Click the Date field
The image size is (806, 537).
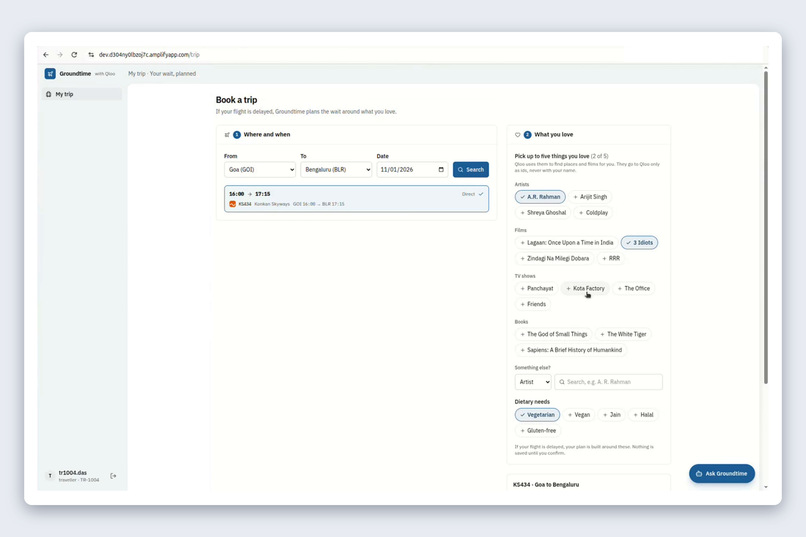pos(412,170)
